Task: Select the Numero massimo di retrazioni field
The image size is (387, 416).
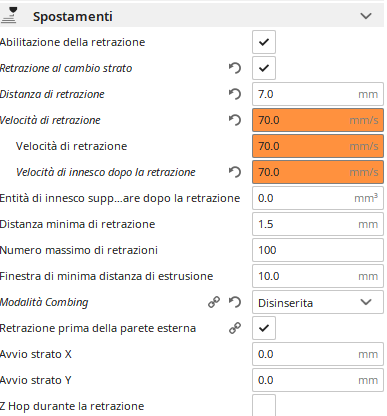Action: tap(318, 250)
